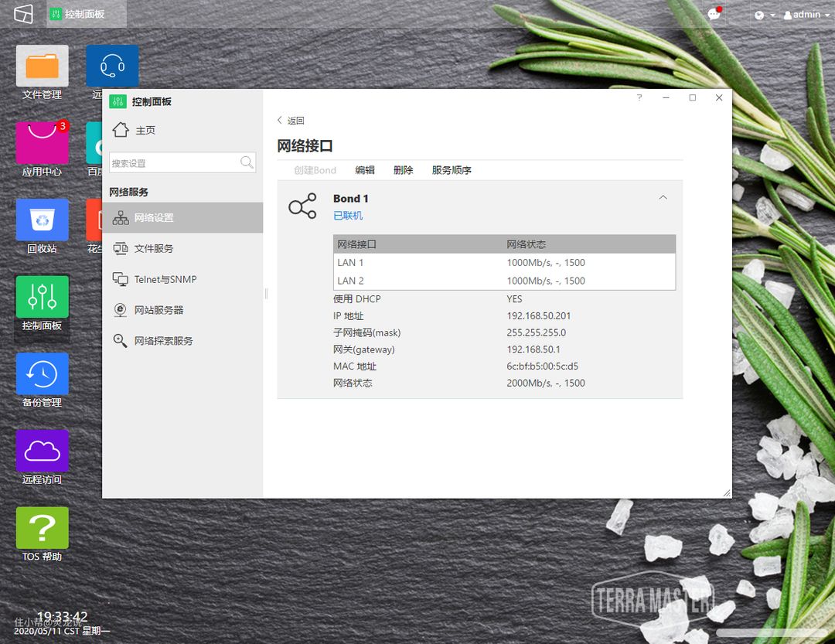
Task: Select Telnet与SNMP in the sidebar
Action: (165, 279)
